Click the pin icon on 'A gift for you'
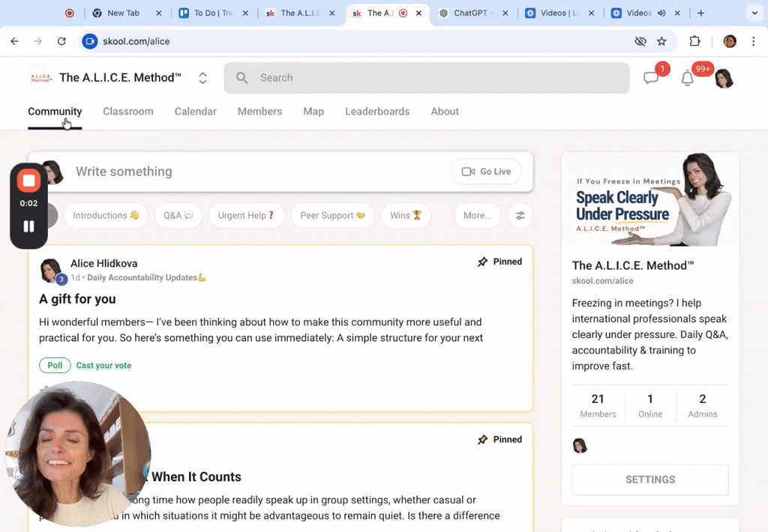 (482, 262)
